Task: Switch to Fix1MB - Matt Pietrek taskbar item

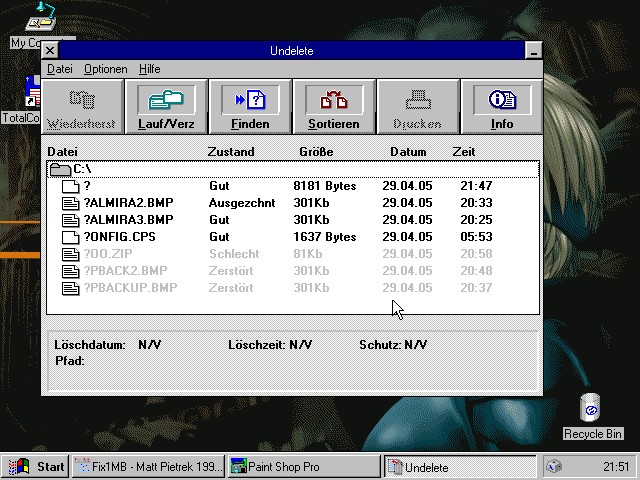Action: coord(149,467)
